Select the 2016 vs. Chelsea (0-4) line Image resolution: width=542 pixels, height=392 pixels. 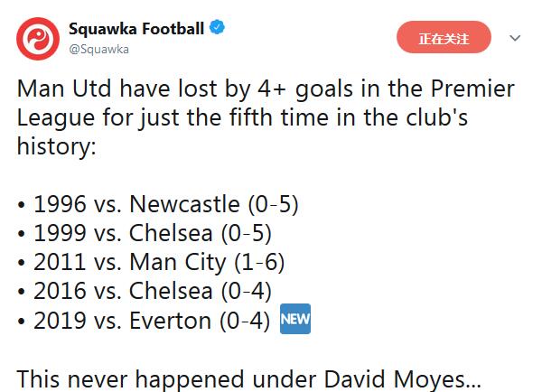point(153,291)
